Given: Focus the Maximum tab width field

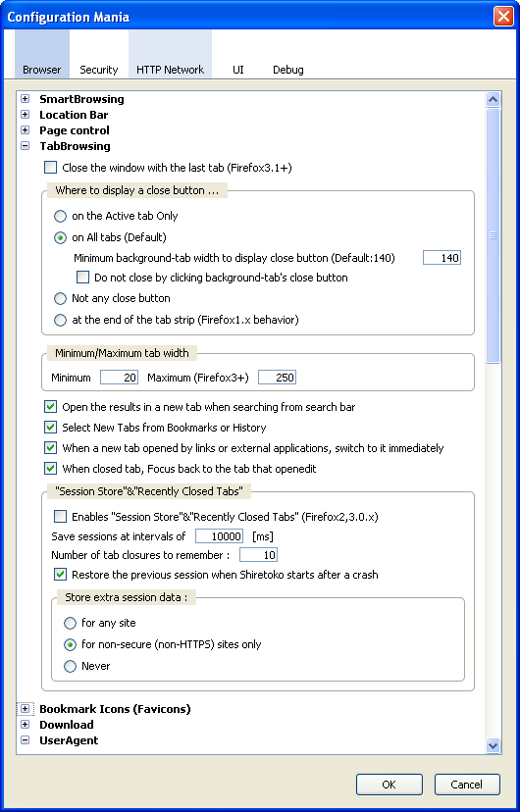Looking at the screenshot, I should 277,378.
